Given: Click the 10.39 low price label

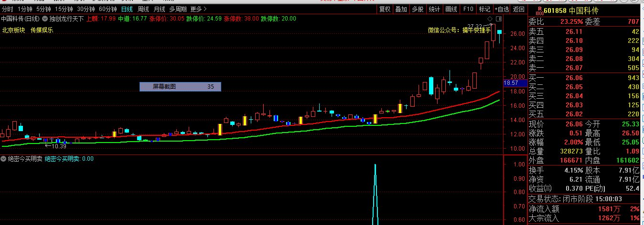Looking at the screenshot, I should pyautogui.click(x=59, y=146).
